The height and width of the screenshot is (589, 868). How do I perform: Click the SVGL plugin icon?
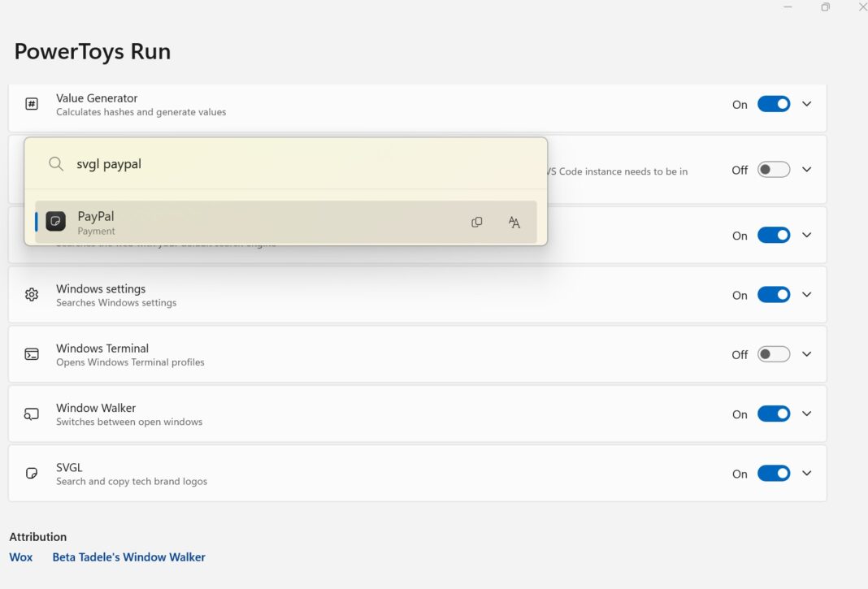(32, 474)
